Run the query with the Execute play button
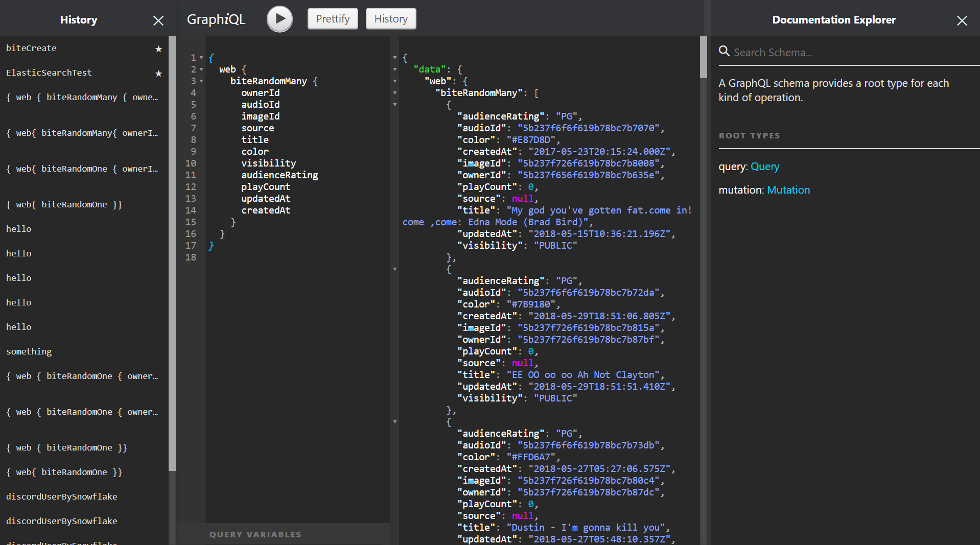The height and width of the screenshot is (545, 980). (x=279, y=19)
